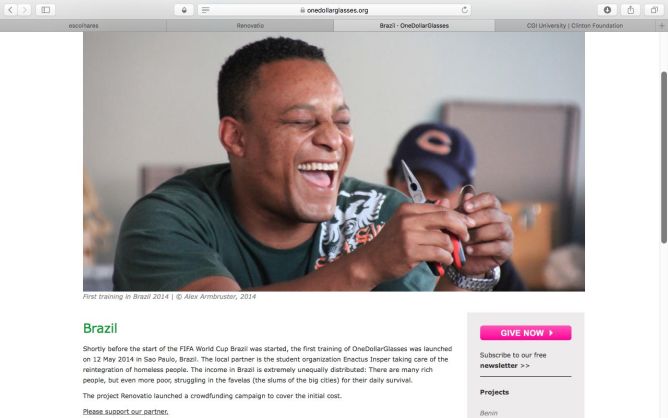Click the privacy shield icon left of address bar
Image resolution: width=668 pixels, height=418 pixels.
(x=184, y=10)
